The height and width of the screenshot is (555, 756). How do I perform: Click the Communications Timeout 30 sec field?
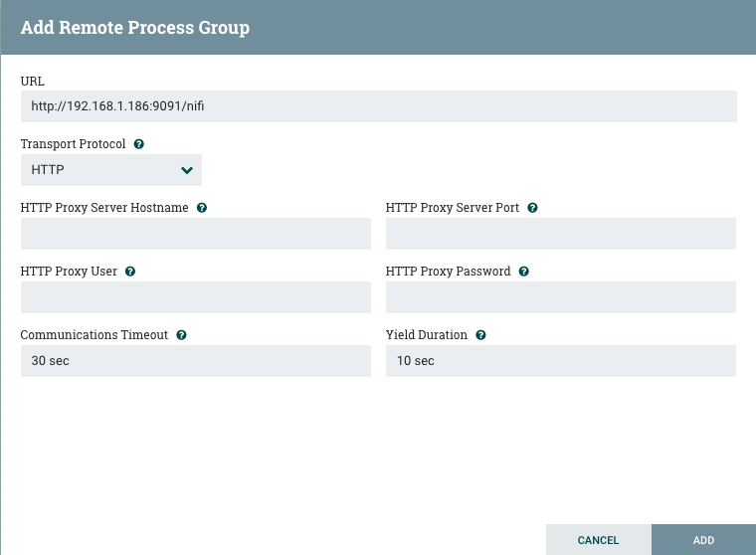196,361
